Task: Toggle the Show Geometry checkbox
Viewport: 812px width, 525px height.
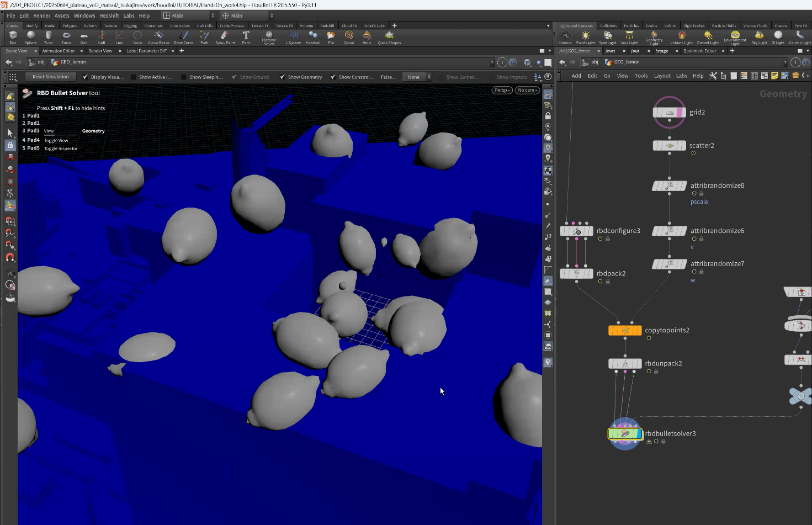Action: (283, 77)
